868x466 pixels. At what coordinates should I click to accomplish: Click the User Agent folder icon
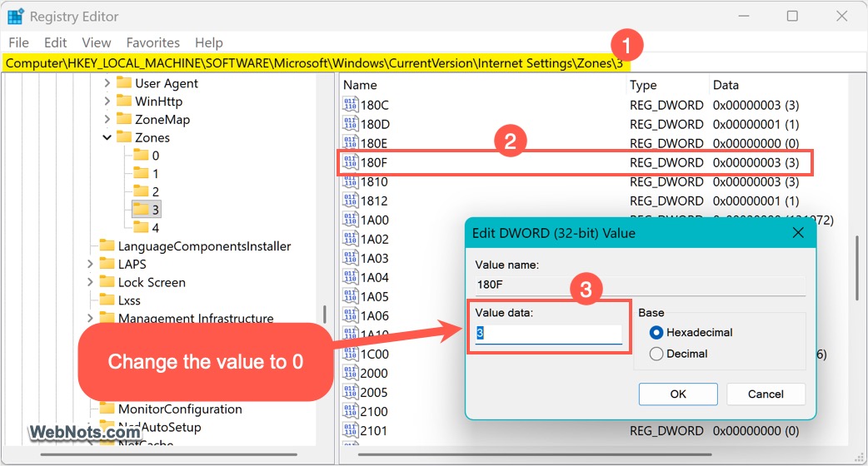(124, 83)
